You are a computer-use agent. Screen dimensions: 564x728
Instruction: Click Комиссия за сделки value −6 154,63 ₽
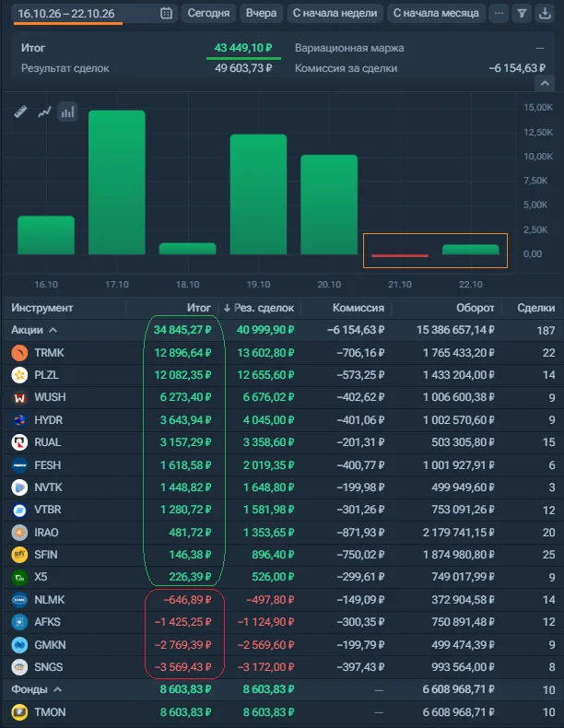(517, 68)
